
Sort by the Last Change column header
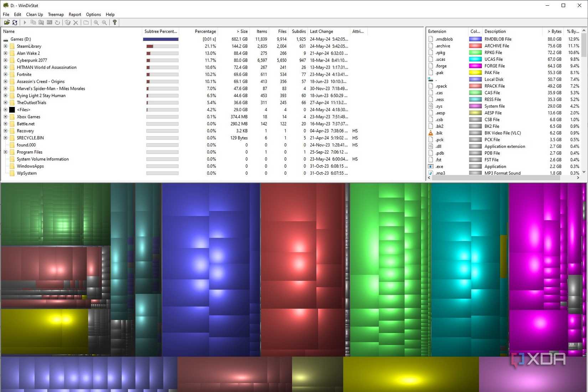coord(329,31)
